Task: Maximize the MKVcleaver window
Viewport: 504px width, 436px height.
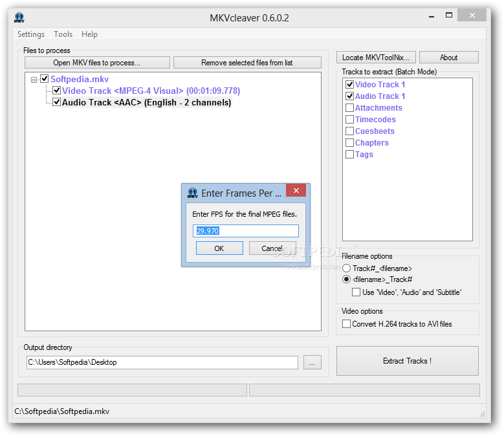Action: (449, 15)
